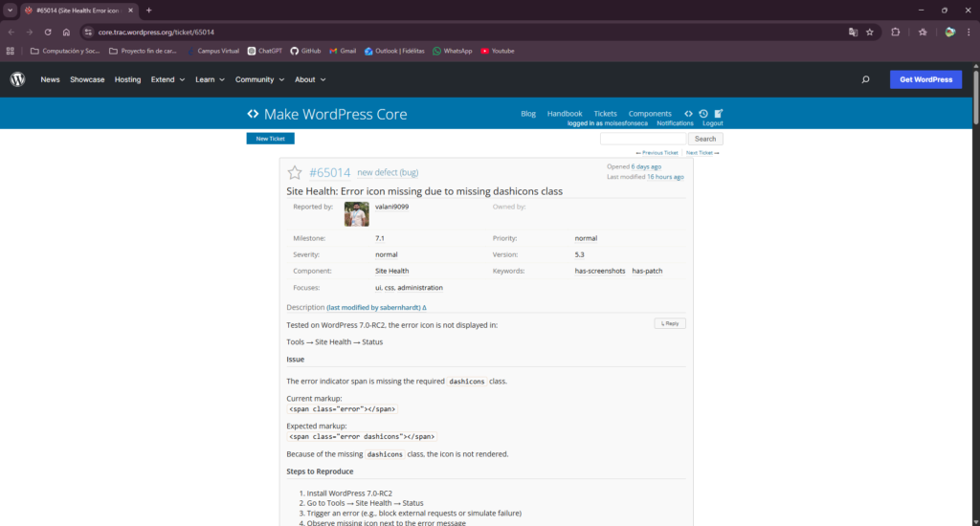
Task: Reload the page
Action: (48, 32)
